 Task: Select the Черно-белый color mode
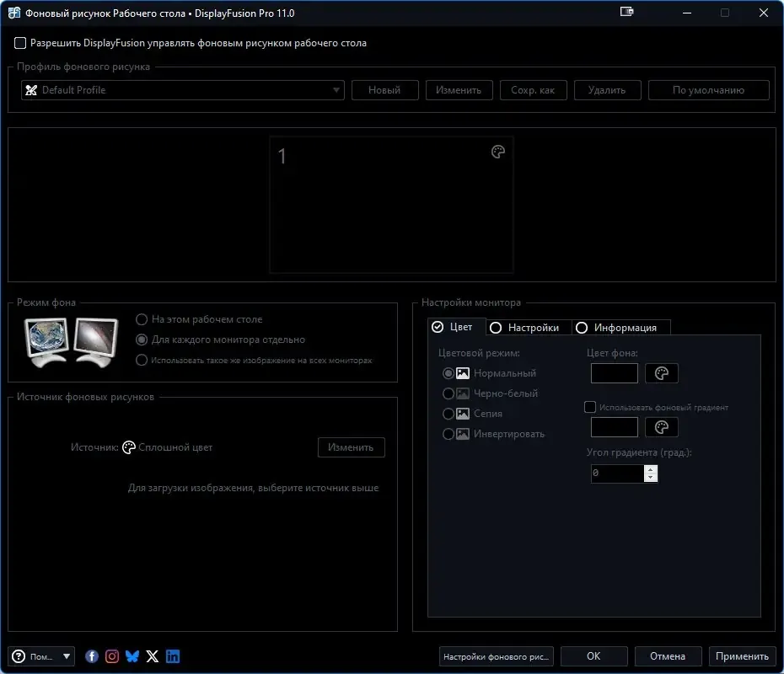(x=448, y=393)
